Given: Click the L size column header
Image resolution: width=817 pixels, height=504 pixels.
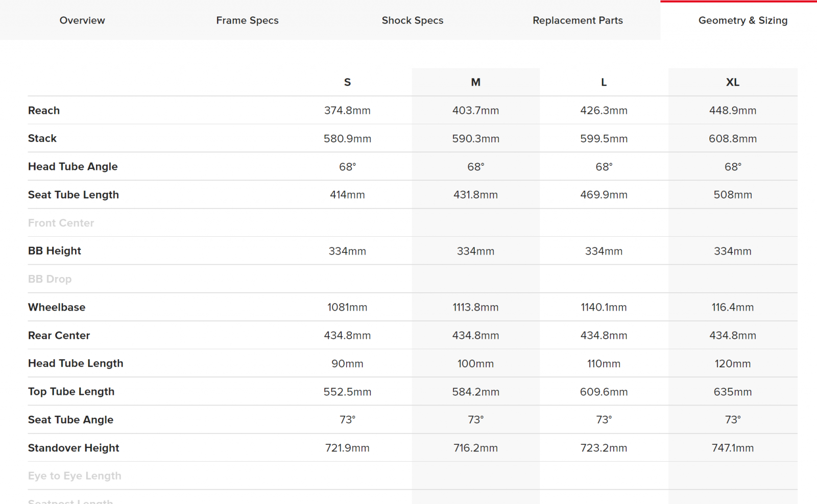Looking at the screenshot, I should pyautogui.click(x=604, y=82).
